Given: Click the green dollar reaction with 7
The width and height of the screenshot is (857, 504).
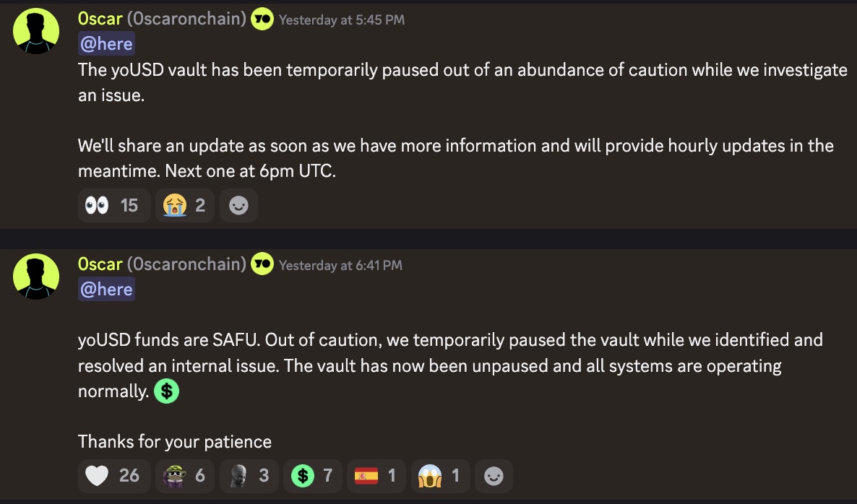Looking at the screenshot, I should 312,476.
